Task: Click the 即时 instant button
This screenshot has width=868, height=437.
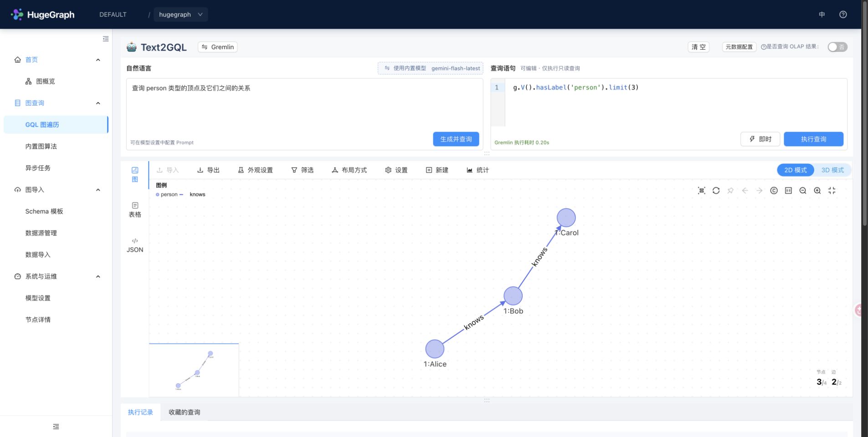Action: [x=760, y=139]
